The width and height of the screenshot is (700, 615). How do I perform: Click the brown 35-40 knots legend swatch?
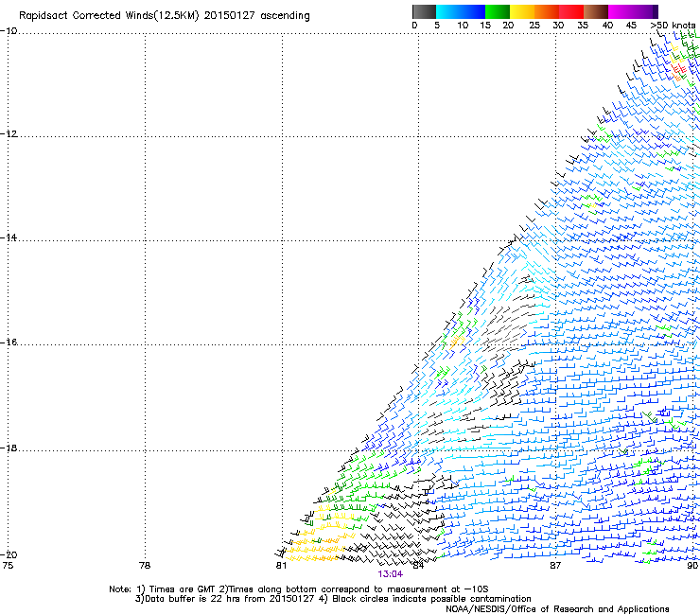[596, 11]
